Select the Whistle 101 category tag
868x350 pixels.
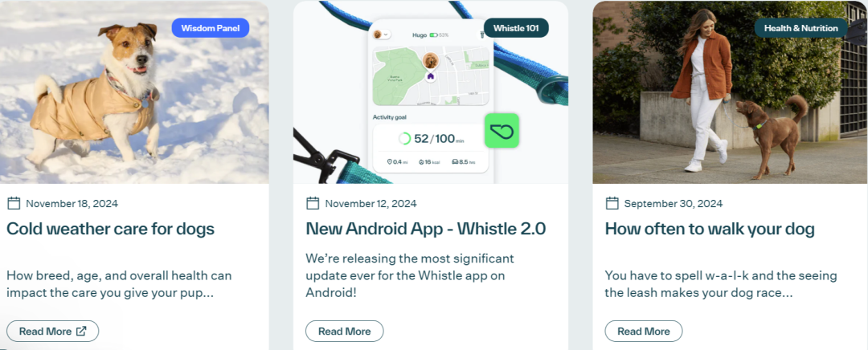516,27
